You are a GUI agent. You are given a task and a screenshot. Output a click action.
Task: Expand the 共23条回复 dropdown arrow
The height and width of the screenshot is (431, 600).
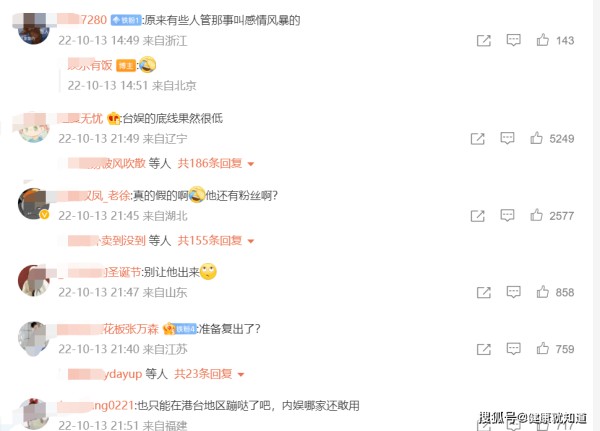point(241,374)
